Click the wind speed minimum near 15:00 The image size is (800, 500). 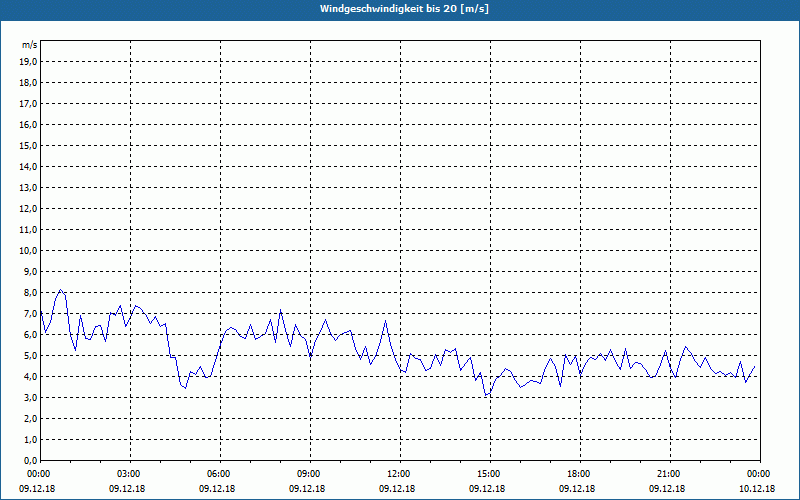click(x=486, y=395)
